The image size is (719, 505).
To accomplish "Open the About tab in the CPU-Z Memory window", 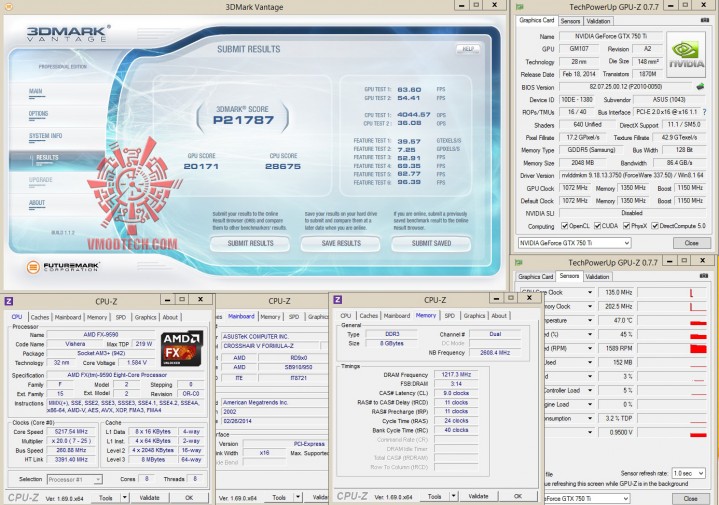I will (x=499, y=316).
